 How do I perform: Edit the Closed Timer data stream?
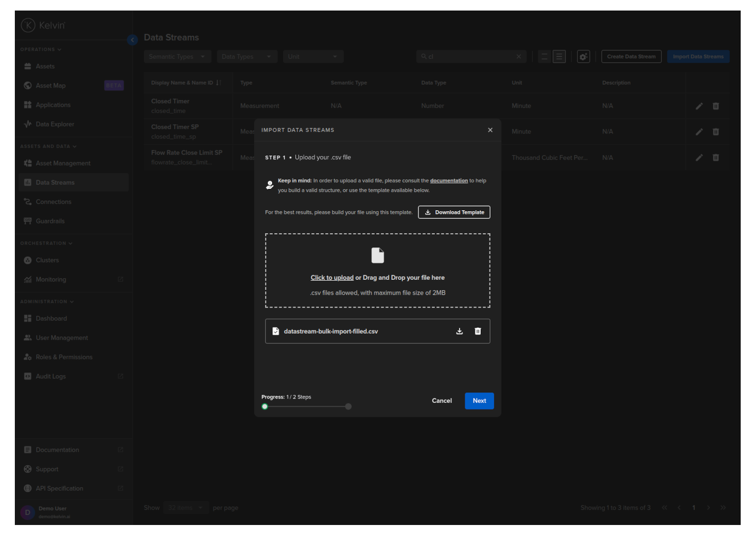coord(699,106)
